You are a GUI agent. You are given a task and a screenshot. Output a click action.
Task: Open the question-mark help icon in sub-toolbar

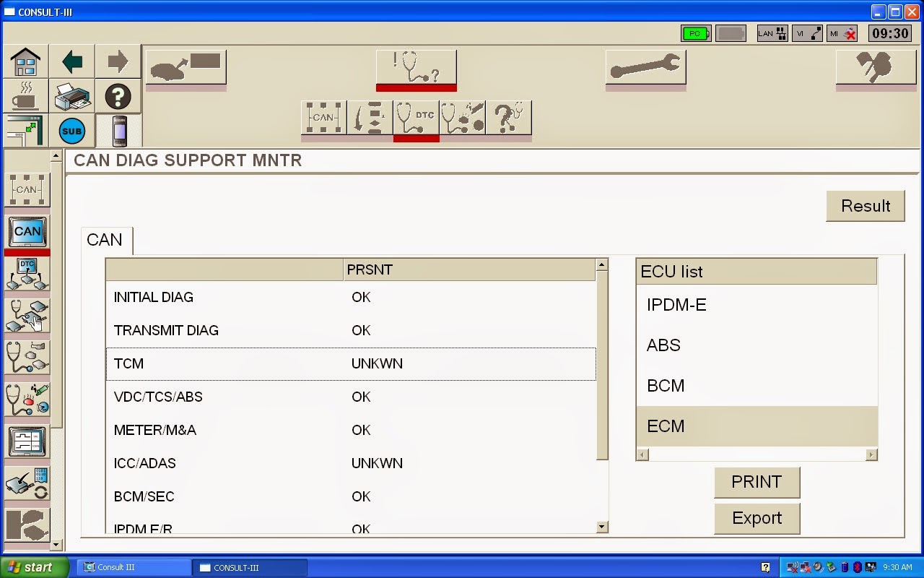[509, 118]
